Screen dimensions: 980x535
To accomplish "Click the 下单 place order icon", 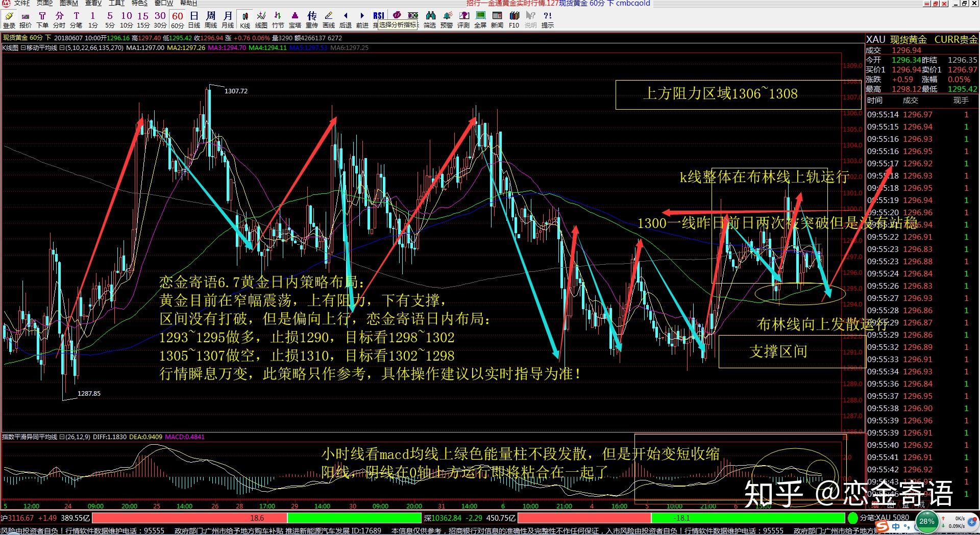I will (x=42, y=20).
